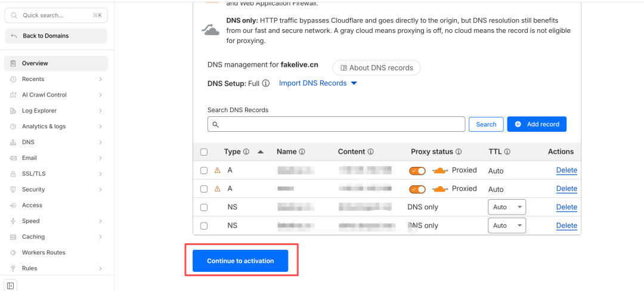This screenshot has width=644, height=291.
Task: Click the Quick search magnifier icon
Action: (14, 15)
